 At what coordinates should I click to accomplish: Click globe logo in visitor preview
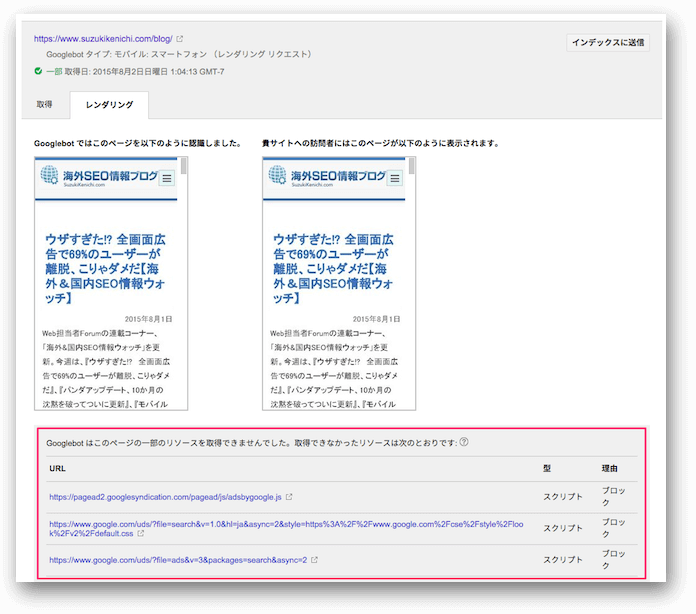click(x=277, y=174)
